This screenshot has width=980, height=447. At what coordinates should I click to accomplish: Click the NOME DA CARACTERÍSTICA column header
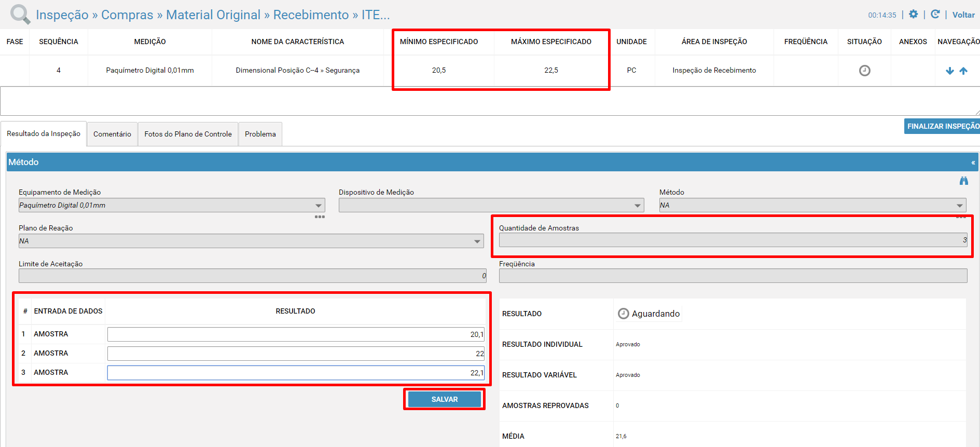(298, 42)
